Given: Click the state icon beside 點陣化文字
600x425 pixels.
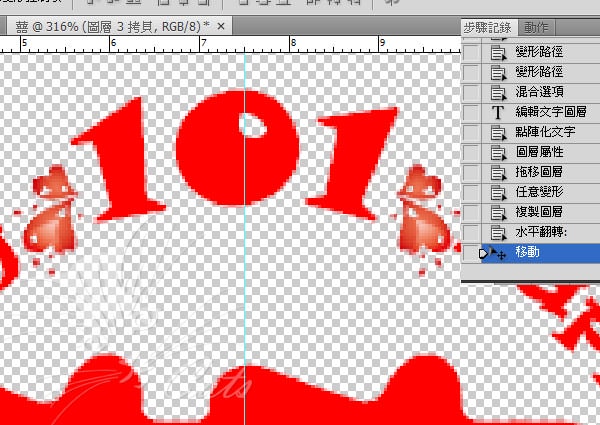Looking at the screenshot, I should point(497,132).
